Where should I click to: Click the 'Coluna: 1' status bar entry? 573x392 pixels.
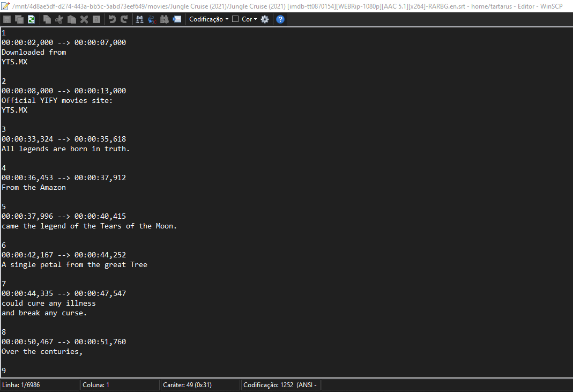pyautogui.click(x=120, y=385)
